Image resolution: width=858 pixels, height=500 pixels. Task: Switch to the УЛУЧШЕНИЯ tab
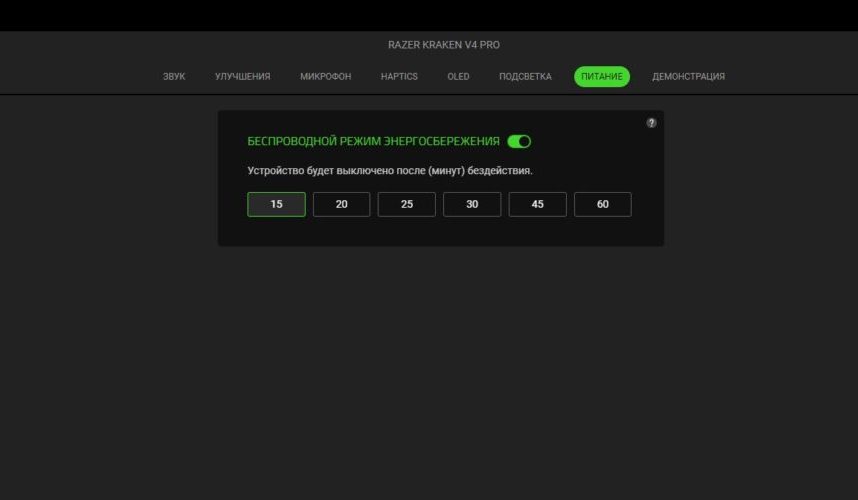click(x=242, y=77)
